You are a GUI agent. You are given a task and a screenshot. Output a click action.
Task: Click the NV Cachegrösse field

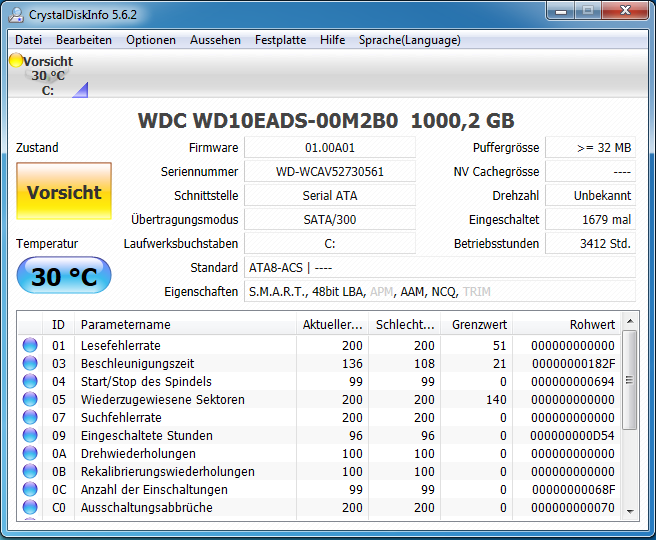[590, 171]
